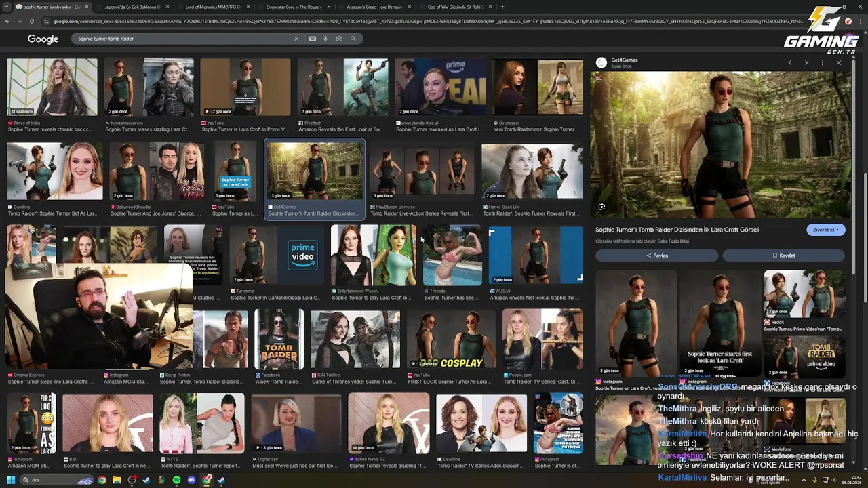
Task: Click the Paylaş share button
Action: coord(656,256)
